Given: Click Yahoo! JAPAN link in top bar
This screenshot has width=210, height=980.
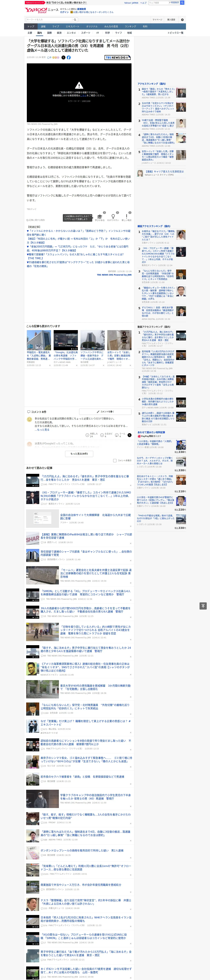Looking at the screenshot, I should pos(131,3).
